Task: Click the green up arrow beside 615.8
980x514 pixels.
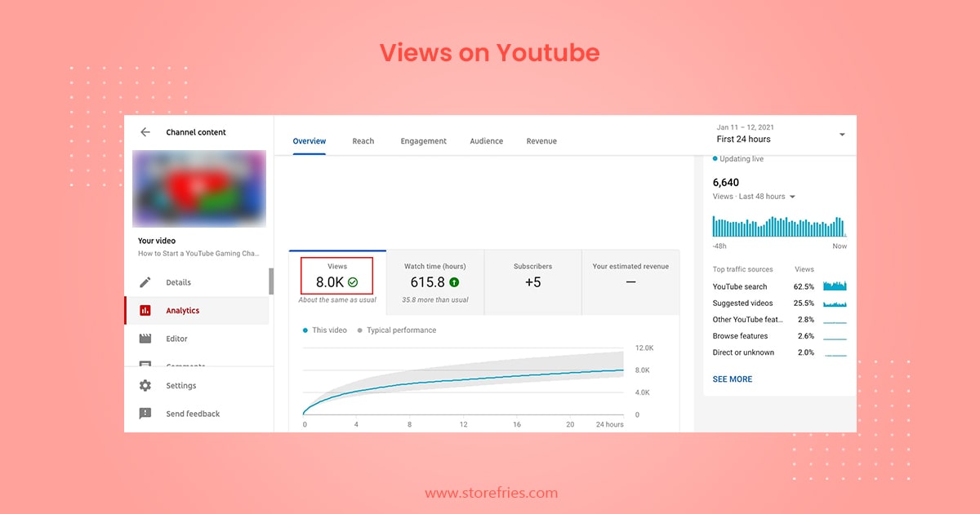Action: click(454, 282)
